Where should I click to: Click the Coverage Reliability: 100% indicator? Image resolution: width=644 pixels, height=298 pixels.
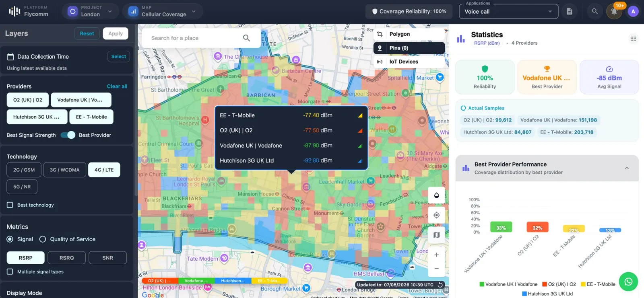pos(409,12)
